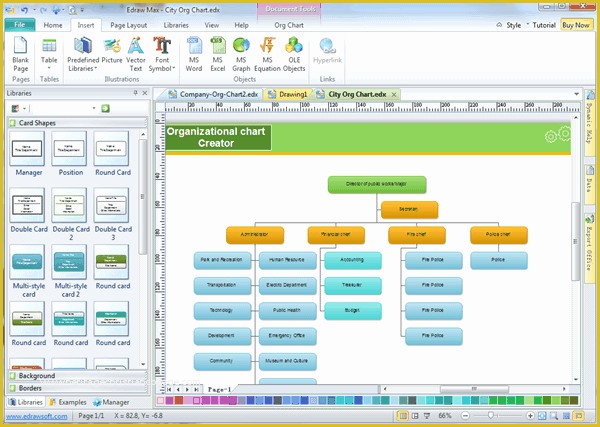Pin the Libraries panel
Viewport: 600px width, 427px height.
(x=135, y=93)
